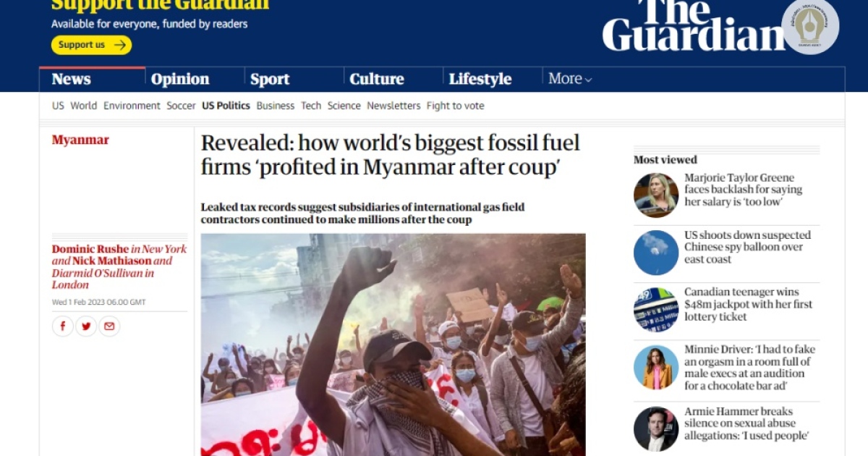Share article on Facebook icon
The height and width of the screenshot is (456, 868).
pos(63,326)
